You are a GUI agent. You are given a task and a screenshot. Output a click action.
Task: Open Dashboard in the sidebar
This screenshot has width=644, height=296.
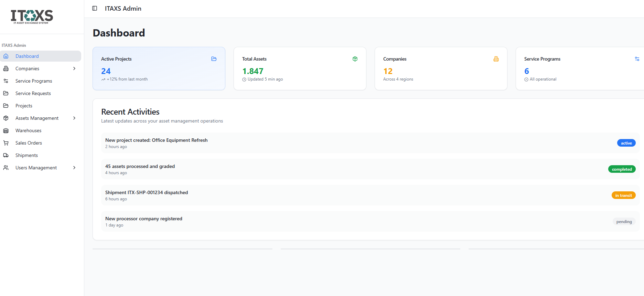[41, 56]
